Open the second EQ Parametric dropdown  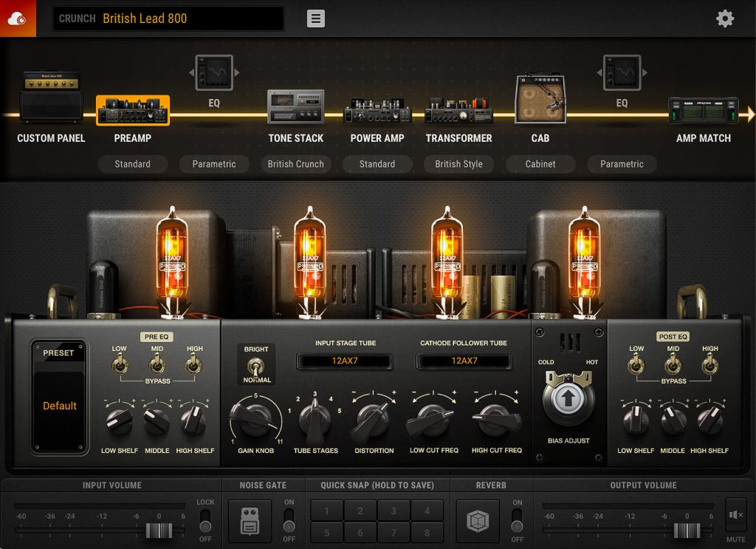[622, 164]
